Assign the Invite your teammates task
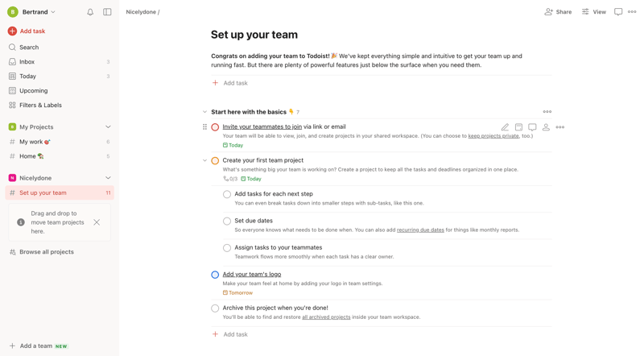 tap(546, 127)
